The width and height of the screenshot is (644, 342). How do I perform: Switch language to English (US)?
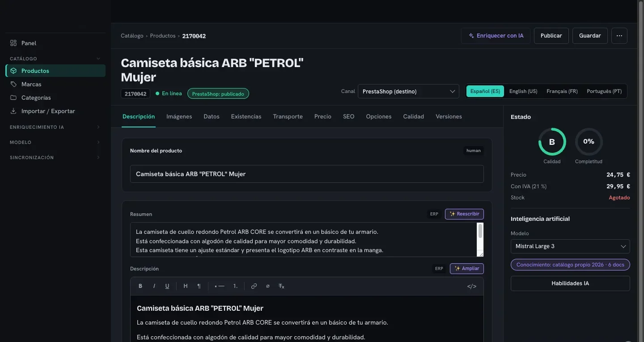pos(523,91)
